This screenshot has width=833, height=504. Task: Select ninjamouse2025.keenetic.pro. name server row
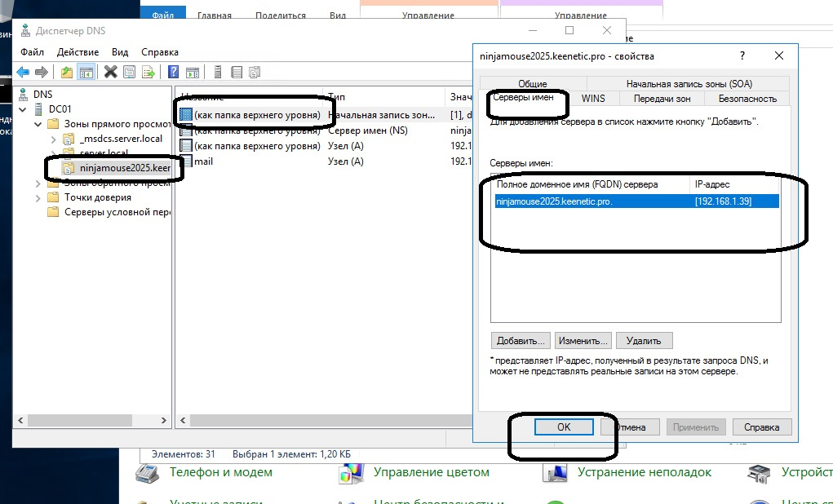coord(637,201)
